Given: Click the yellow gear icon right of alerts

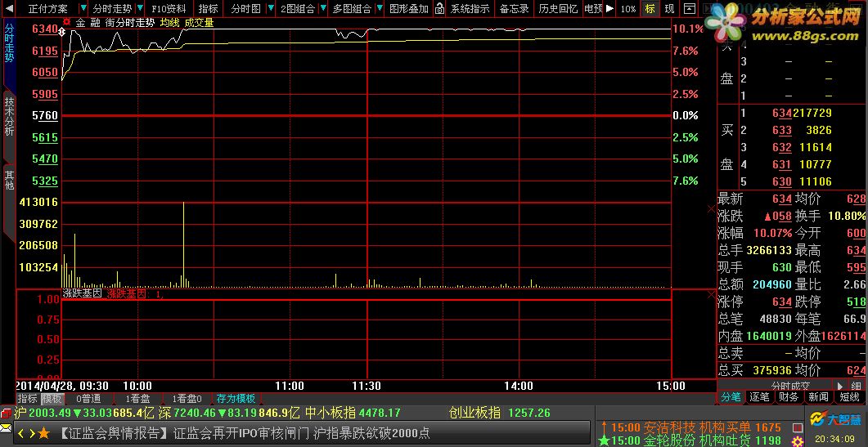Looking at the screenshot, I should [798, 441].
